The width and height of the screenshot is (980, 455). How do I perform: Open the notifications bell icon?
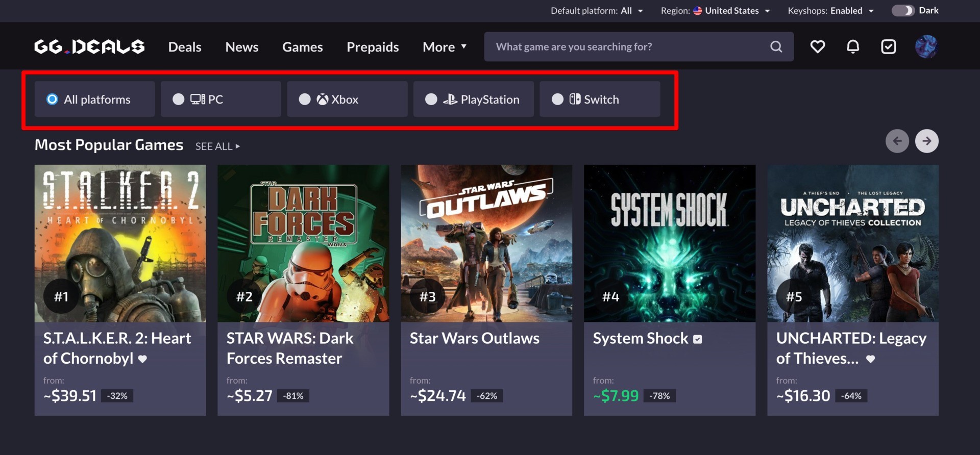pos(853,47)
